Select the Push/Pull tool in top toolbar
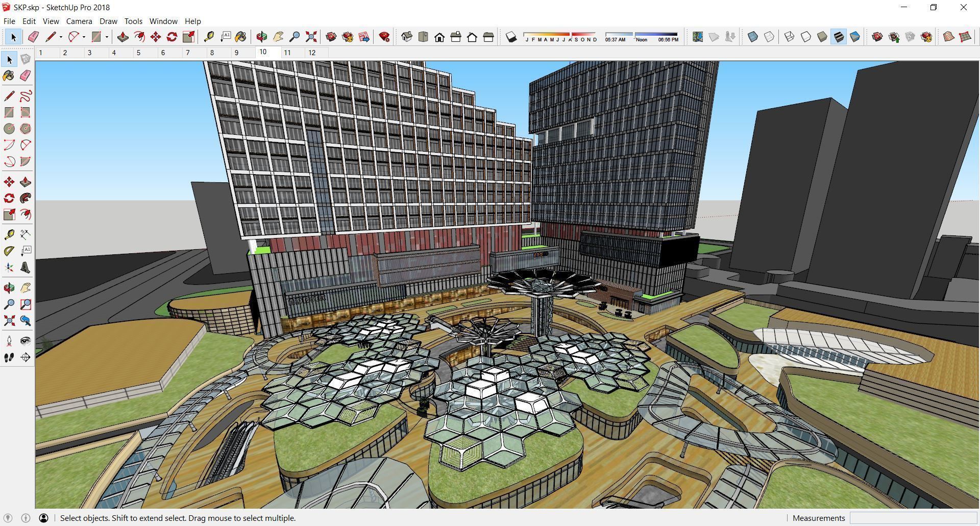Screen dimensions: 980x526 [x=122, y=37]
